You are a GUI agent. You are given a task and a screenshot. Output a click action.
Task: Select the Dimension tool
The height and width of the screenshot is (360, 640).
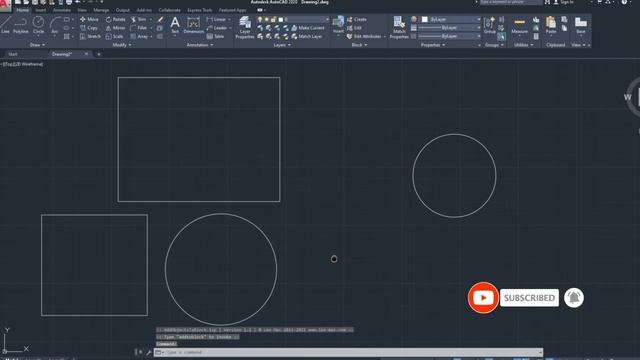[193, 25]
